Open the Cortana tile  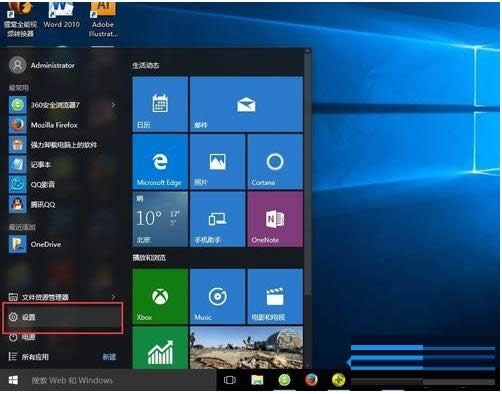pos(275,162)
